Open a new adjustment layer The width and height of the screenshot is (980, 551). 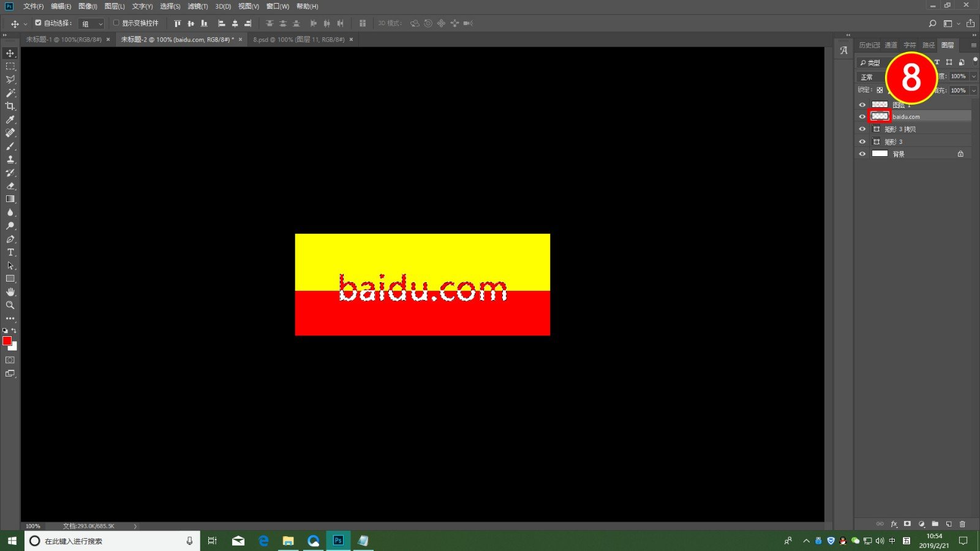click(920, 524)
